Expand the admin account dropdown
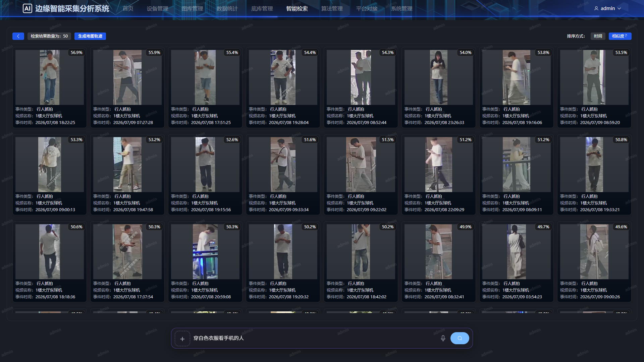Image resolution: width=644 pixels, height=362 pixels. click(619, 8)
